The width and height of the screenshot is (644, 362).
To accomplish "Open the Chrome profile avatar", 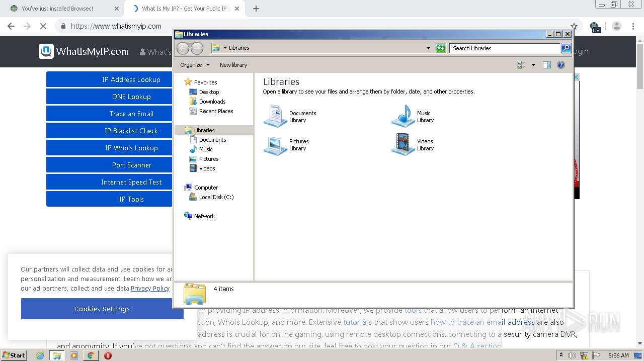I will [617, 26].
